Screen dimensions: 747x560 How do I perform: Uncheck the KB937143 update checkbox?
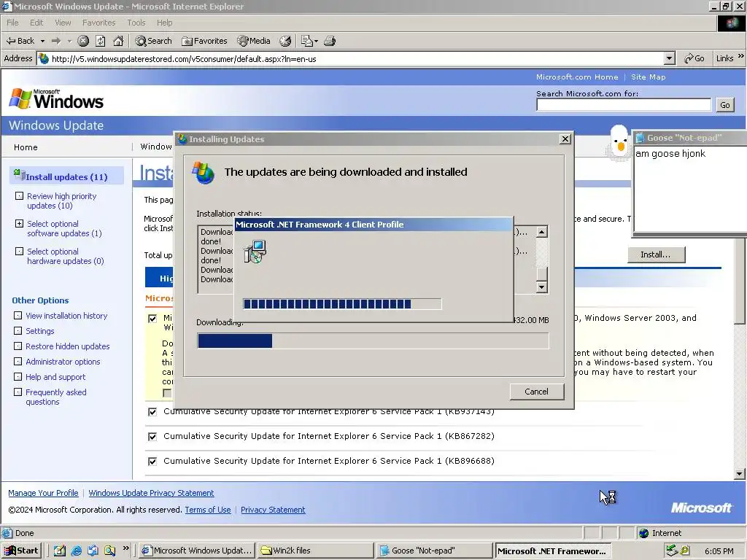[152, 412]
